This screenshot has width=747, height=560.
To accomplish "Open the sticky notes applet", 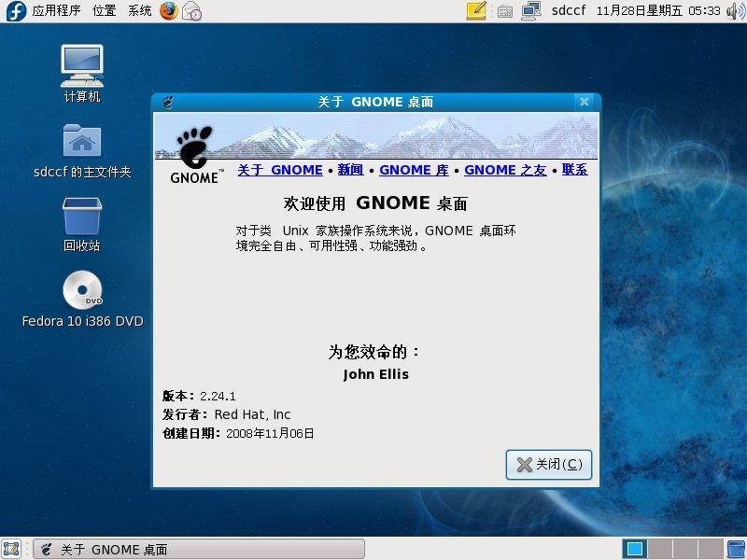I will point(476,11).
